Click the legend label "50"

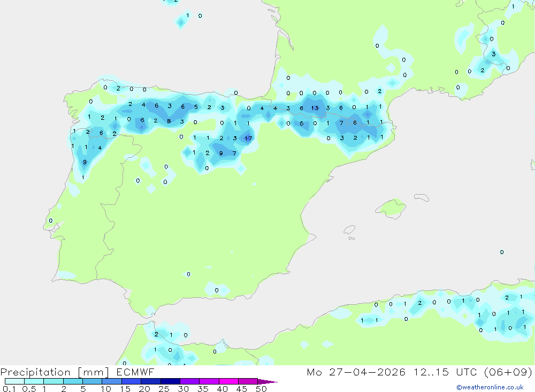261,389
